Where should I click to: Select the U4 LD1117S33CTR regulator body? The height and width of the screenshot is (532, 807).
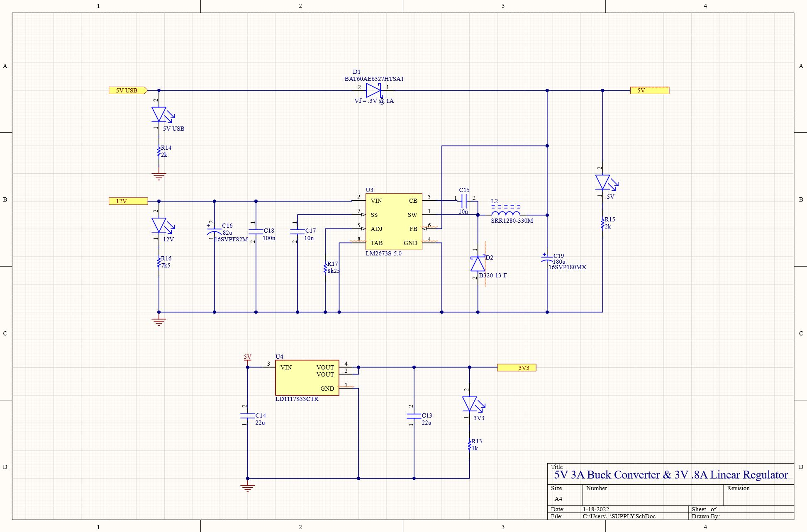307,378
